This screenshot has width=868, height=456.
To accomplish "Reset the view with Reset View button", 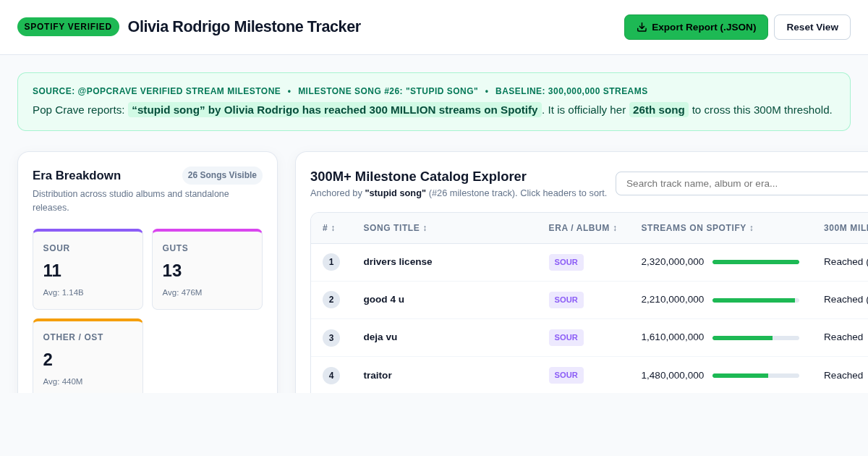I will point(812,27).
